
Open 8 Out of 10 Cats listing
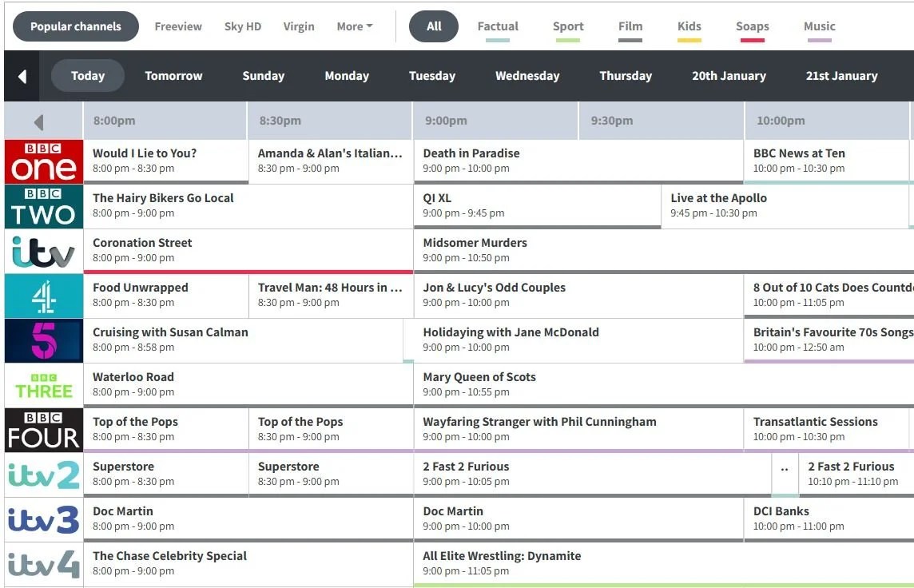point(829,296)
